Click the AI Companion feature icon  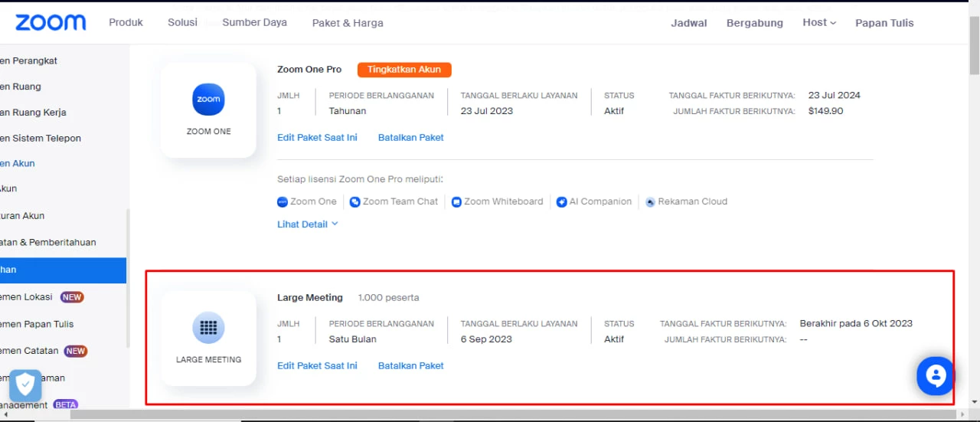[562, 202]
